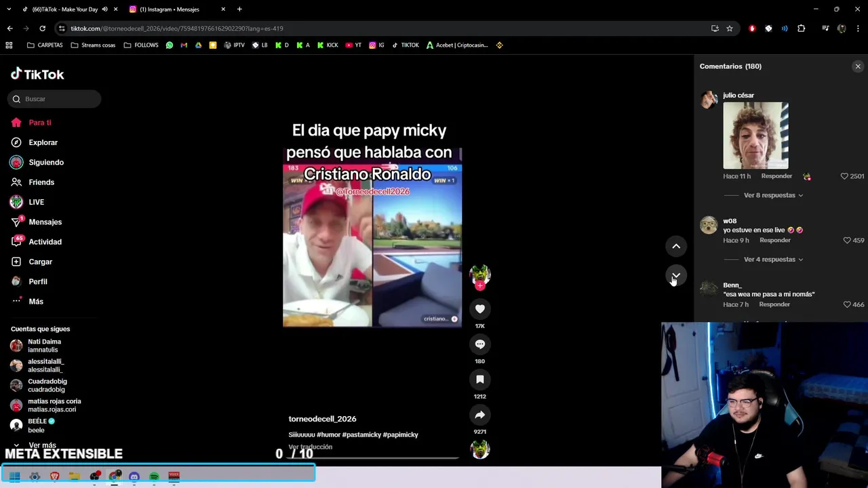Open comments via speech bubble icon
The width and height of the screenshot is (868, 488).
tap(479, 344)
